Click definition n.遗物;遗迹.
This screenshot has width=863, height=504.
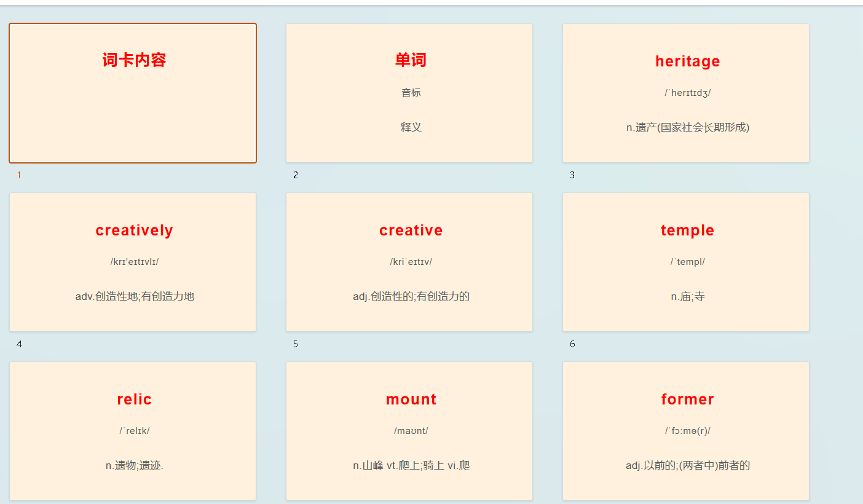[x=135, y=465]
